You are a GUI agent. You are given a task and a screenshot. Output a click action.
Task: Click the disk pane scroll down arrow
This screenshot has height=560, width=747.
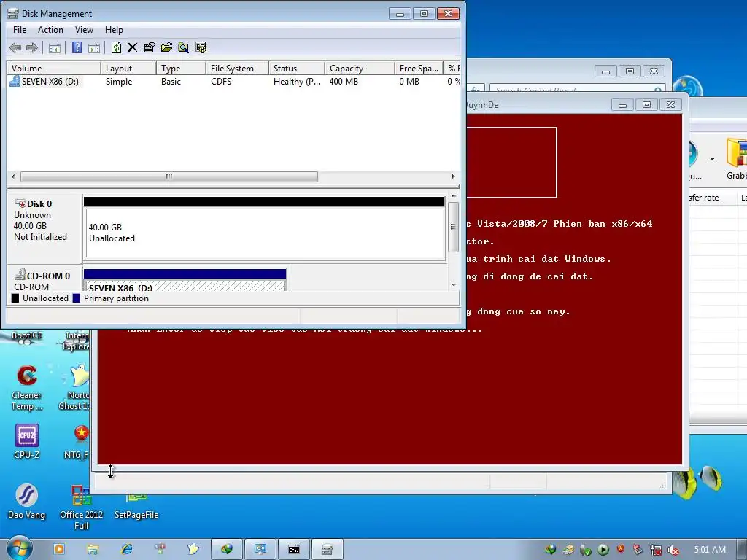pos(454,285)
